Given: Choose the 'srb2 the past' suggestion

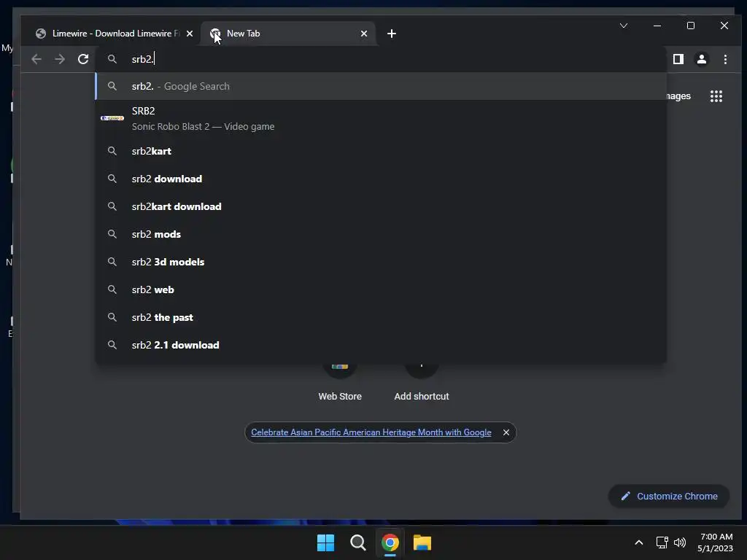Looking at the screenshot, I should click(x=381, y=317).
